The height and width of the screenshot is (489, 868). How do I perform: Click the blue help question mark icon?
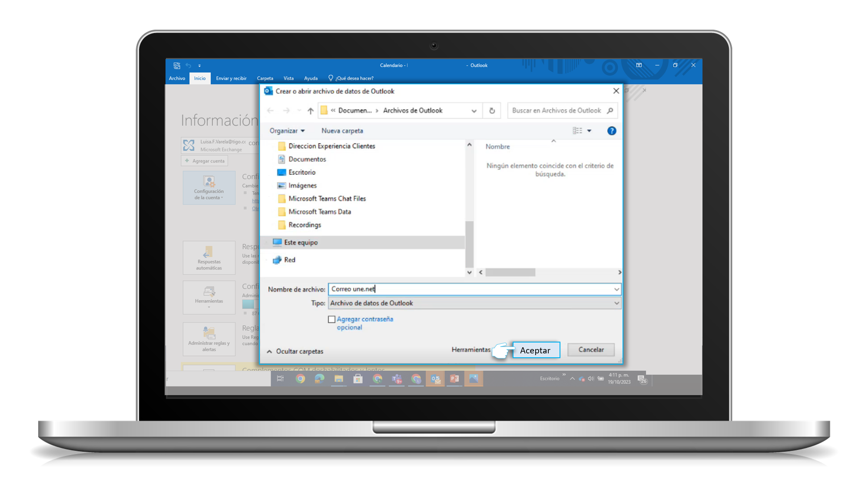pos(611,131)
